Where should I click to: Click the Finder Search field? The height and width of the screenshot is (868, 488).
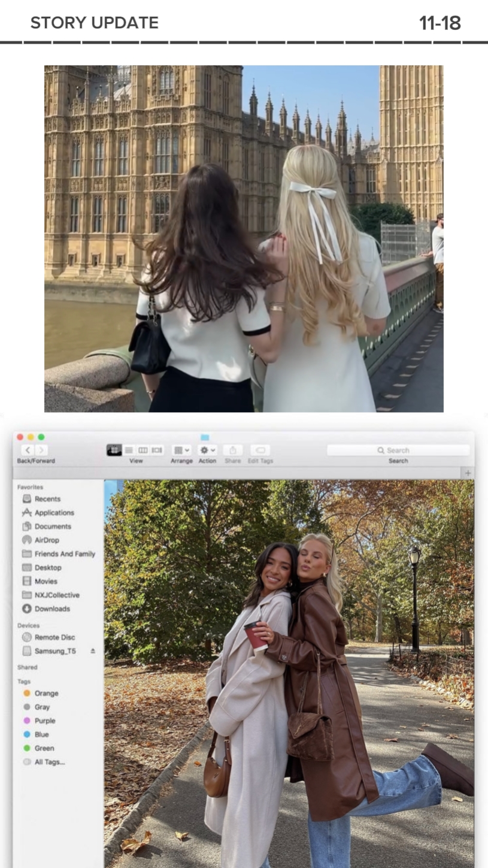[398, 450]
